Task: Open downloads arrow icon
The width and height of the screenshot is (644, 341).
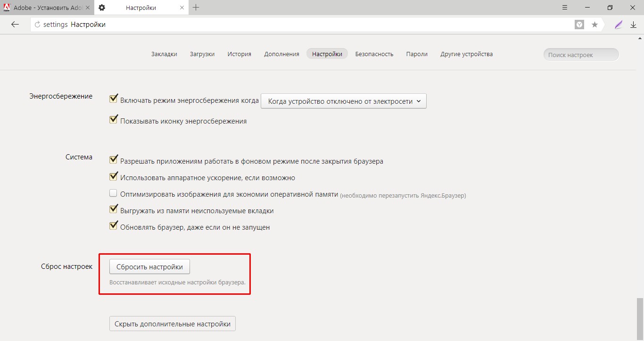Action: [633, 25]
